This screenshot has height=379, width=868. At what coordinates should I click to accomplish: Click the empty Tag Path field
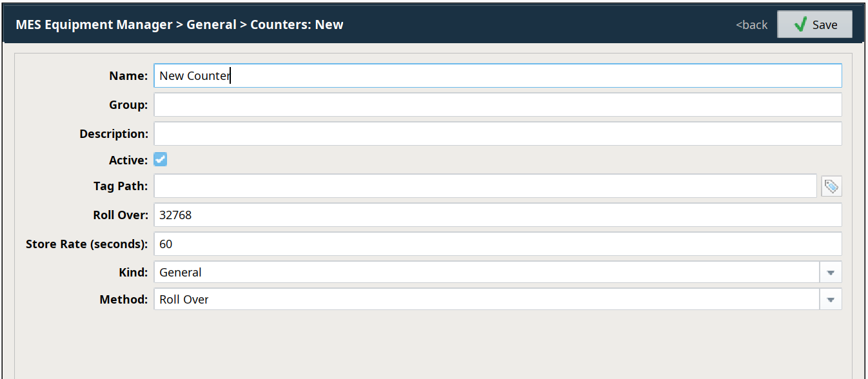coord(485,186)
